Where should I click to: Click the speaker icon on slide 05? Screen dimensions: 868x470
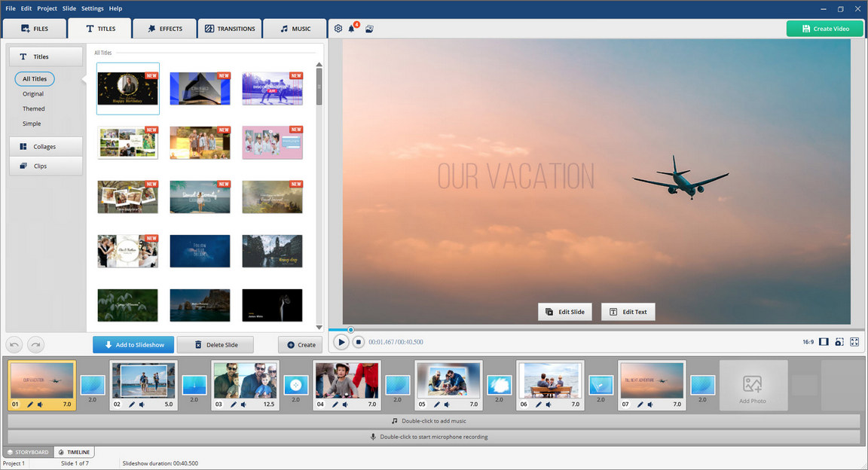click(x=446, y=404)
